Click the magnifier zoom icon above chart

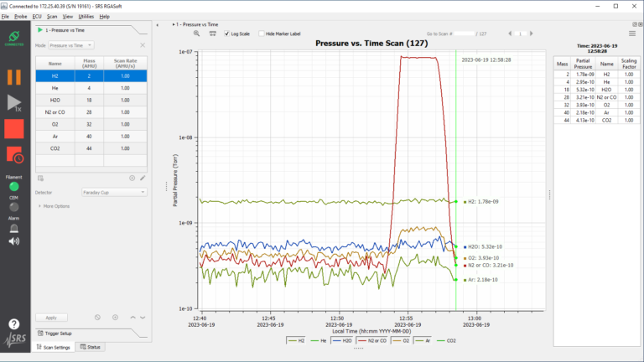point(196,34)
